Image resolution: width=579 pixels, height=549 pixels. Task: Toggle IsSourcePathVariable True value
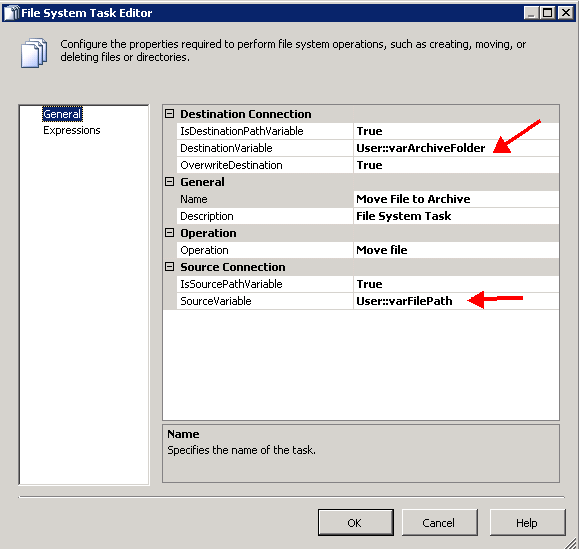point(456,284)
